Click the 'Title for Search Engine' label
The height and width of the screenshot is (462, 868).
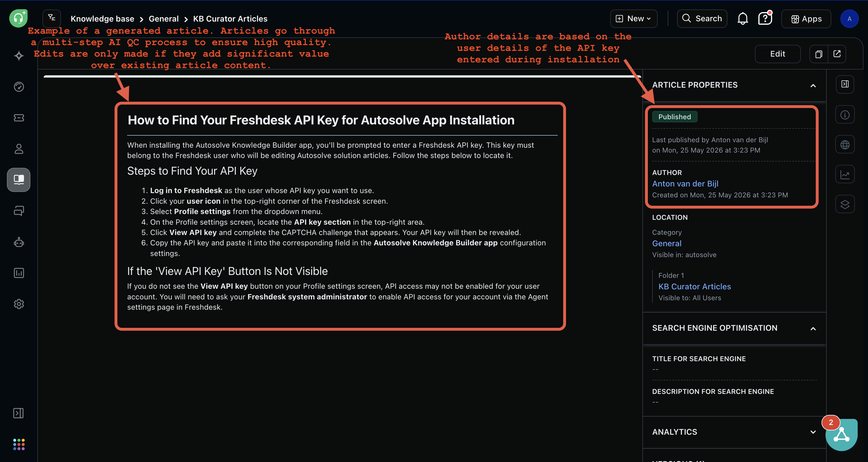pyautogui.click(x=699, y=359)
